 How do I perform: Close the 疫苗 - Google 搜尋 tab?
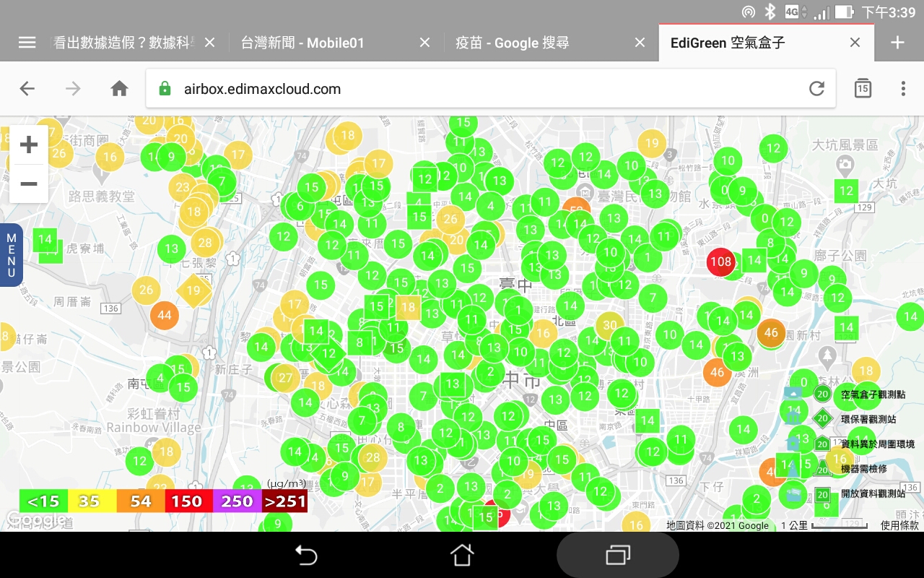(x=640, y=43)
